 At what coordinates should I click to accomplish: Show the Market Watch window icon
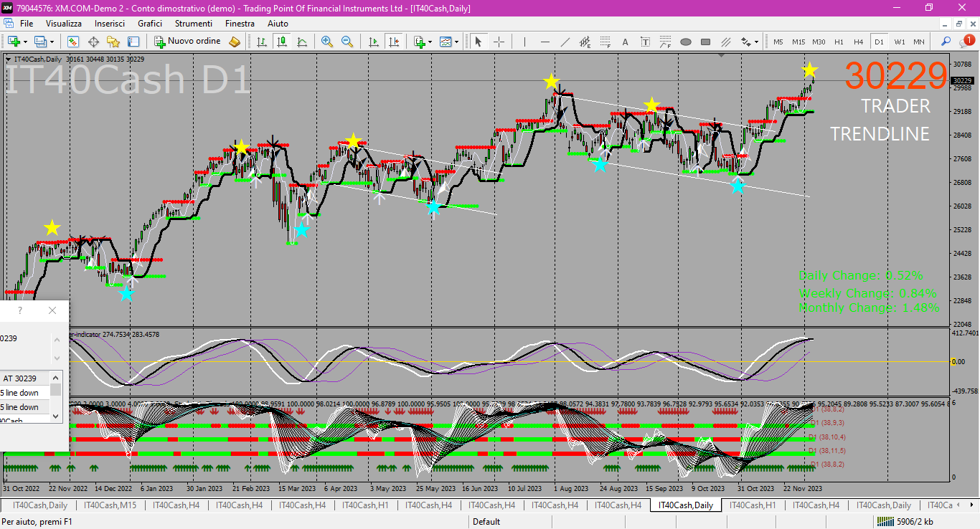click(x=73, y=42)
